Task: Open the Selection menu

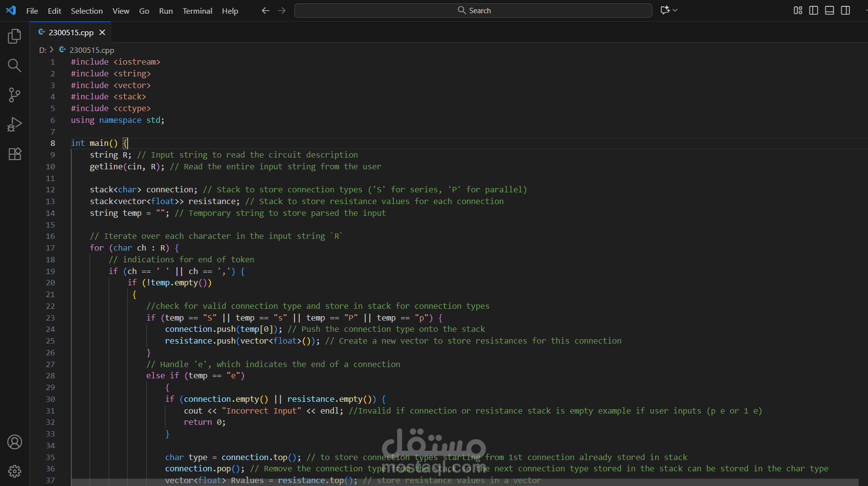Action: (87, 11)
